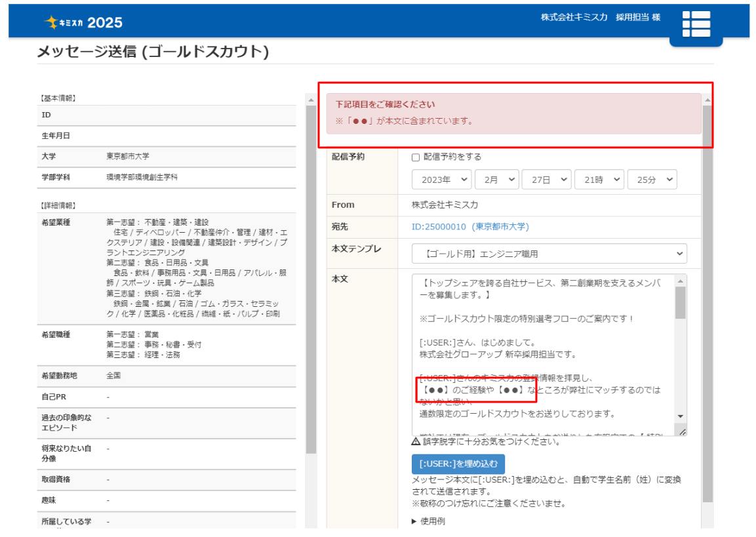Screen dimensions: 756x537
Task: Click the 取得資格 row label
Action: click(56, 479)
